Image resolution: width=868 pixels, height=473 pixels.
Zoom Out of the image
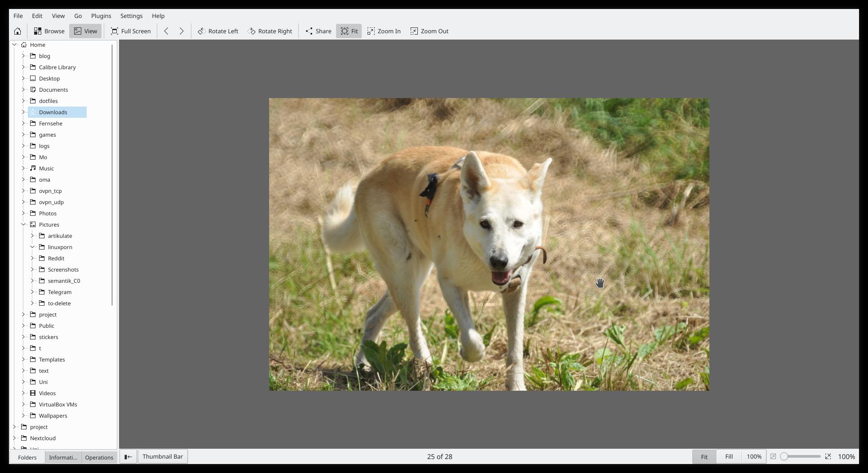click(430, 31)
